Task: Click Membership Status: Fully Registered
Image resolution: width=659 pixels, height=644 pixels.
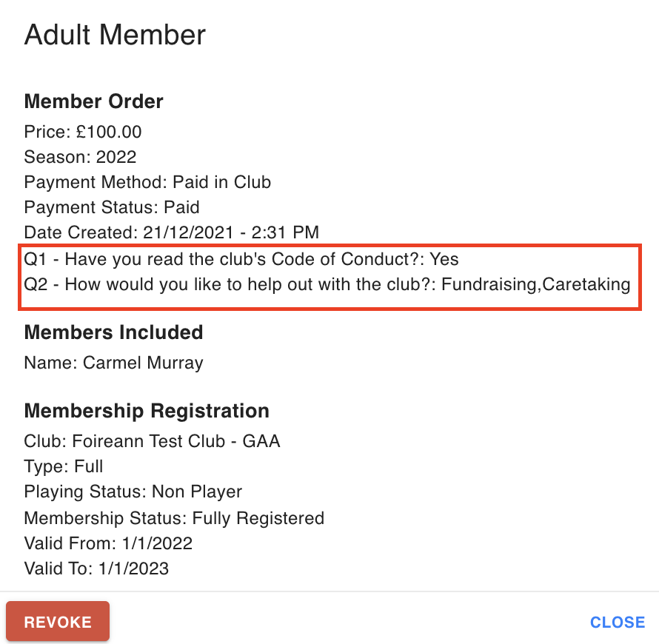Action: coord(174,518)
